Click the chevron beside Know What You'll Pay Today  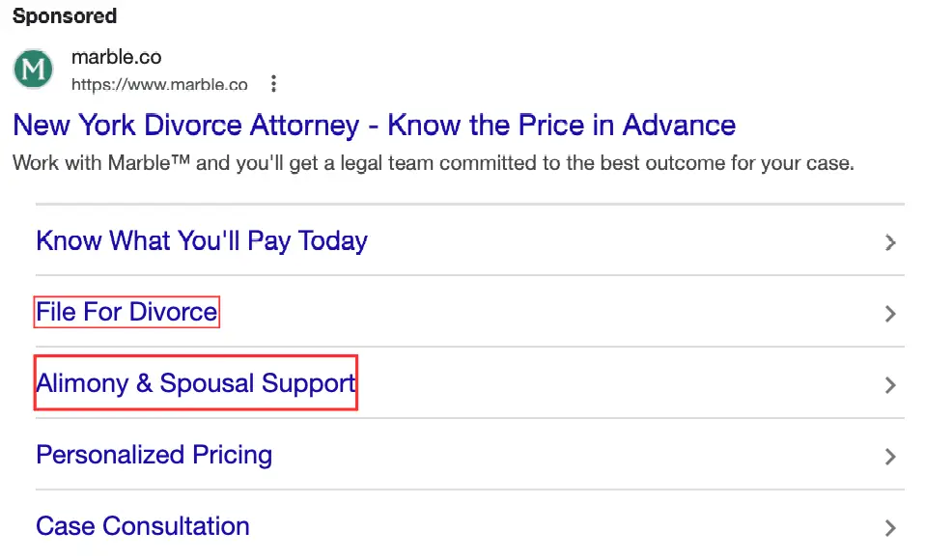coord(889,242)
